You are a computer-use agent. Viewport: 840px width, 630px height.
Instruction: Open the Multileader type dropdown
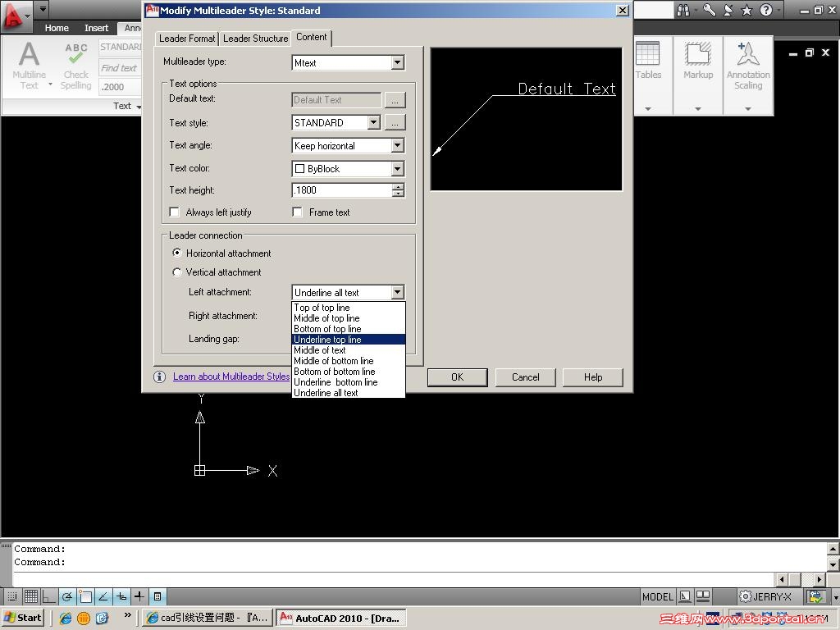[x=397, y=62]
